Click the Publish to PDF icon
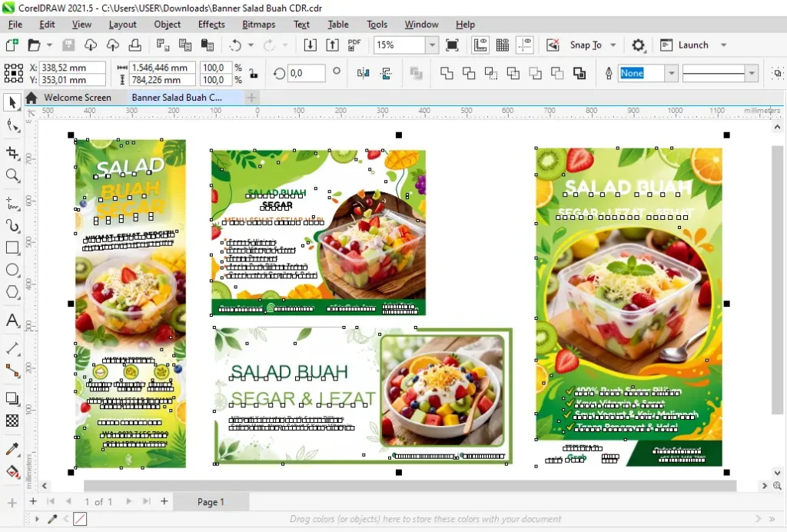The width and height of the screenshot is (787, 532). [354, 45]
